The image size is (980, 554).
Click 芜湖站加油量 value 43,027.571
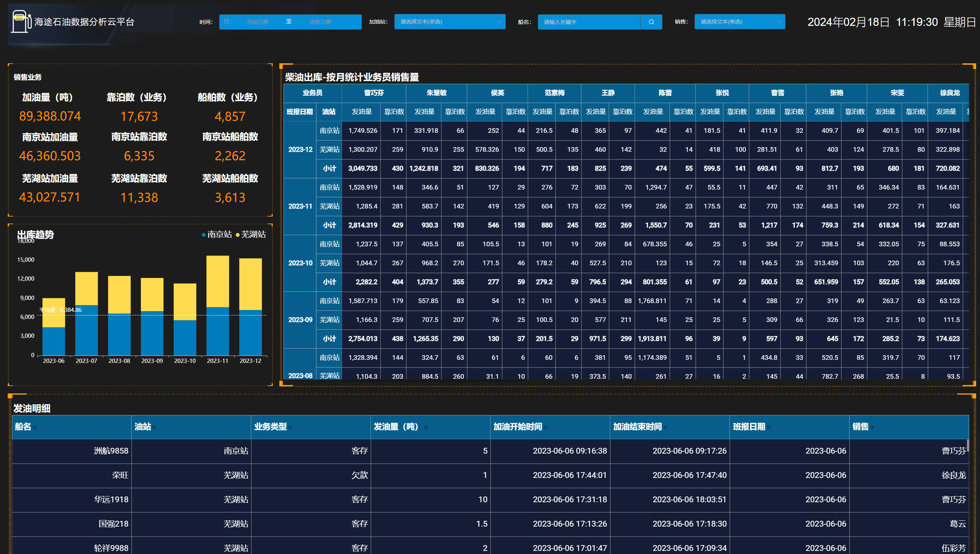tap(50, 197)
